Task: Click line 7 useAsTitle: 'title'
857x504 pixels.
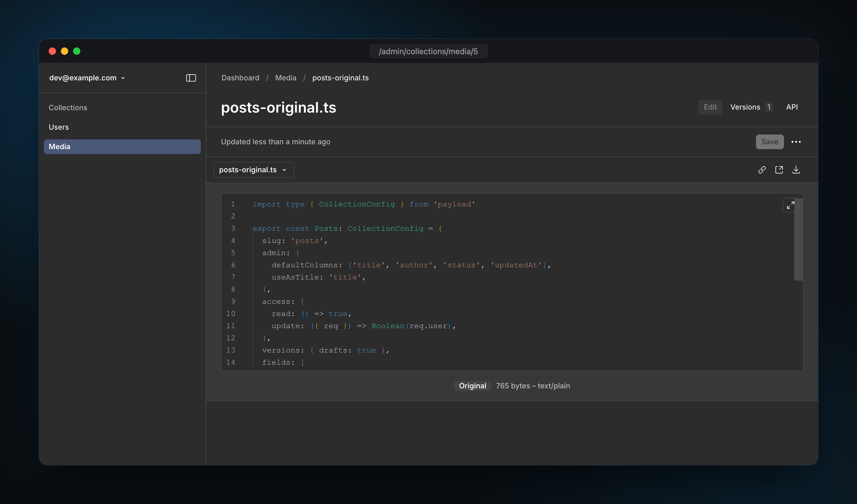Action: (x=318, y=277)
